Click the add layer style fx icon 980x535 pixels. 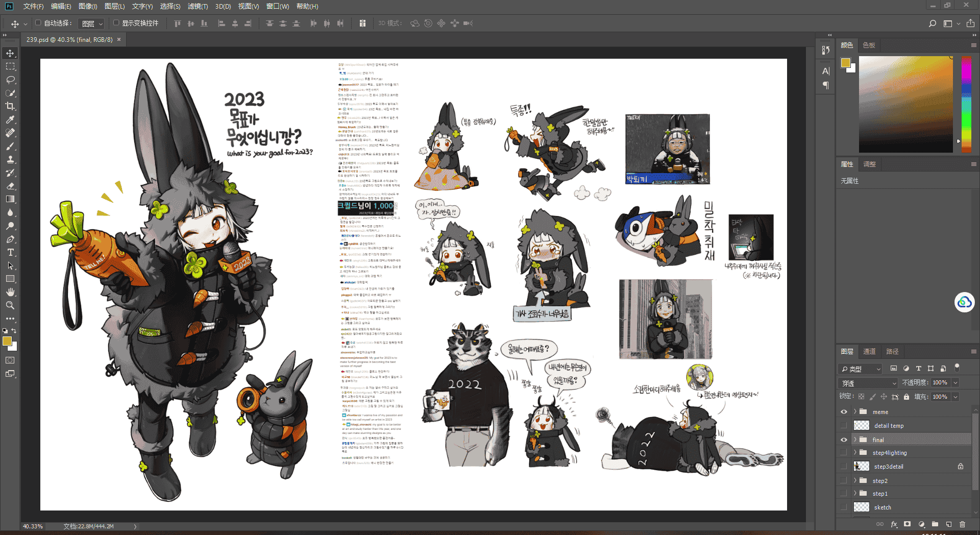(894, 524)
